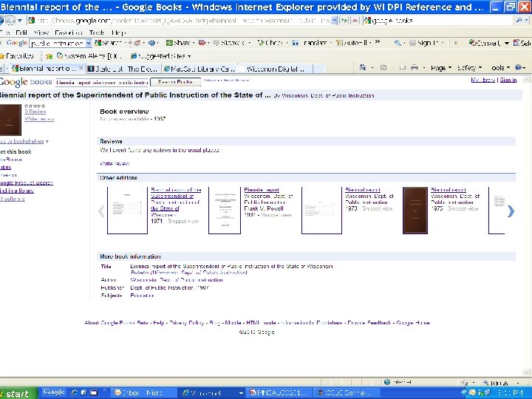The image size is (532, 399).
Task: Click the Google Books search field
Action: tap(102, 82)
